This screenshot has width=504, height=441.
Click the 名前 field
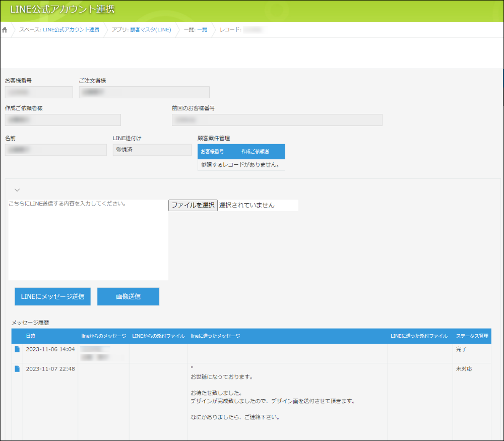(x=55, y=150)
